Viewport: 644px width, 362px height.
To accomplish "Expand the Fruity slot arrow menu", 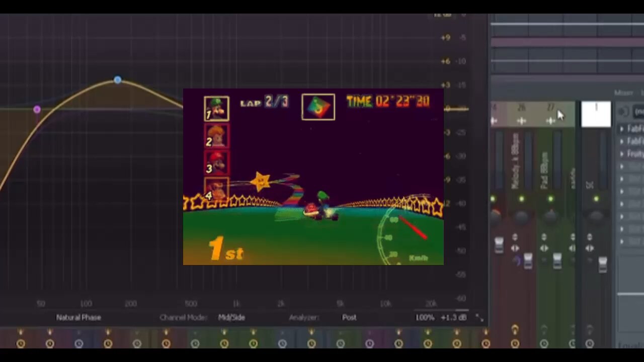I will coord(622,154).
